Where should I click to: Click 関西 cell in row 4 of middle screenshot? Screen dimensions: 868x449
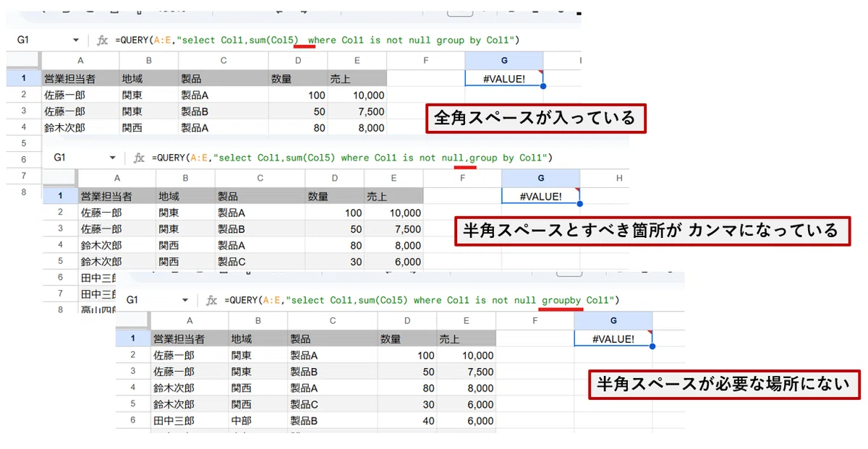click(x=184, y=246)
